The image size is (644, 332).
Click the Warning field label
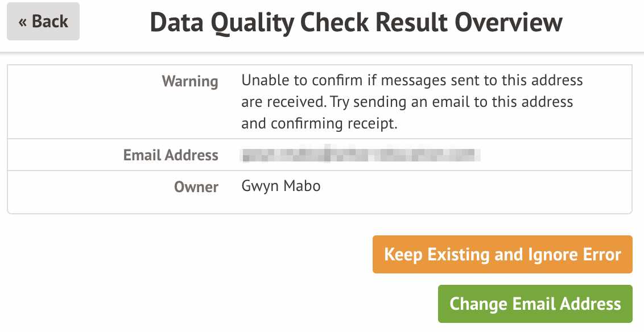[190, 81]
